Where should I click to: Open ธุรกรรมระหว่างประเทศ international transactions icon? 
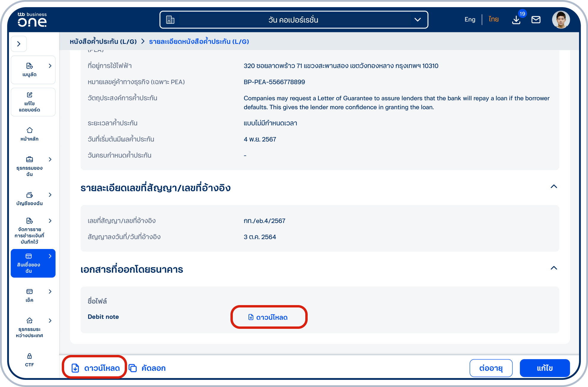tap(29, 321)
